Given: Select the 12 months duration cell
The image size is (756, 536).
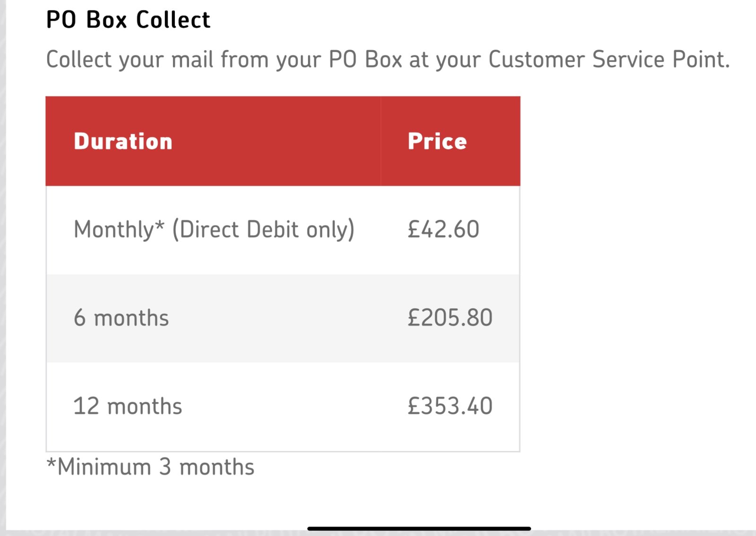Looking at the screenshot, I should coord(128,406).
